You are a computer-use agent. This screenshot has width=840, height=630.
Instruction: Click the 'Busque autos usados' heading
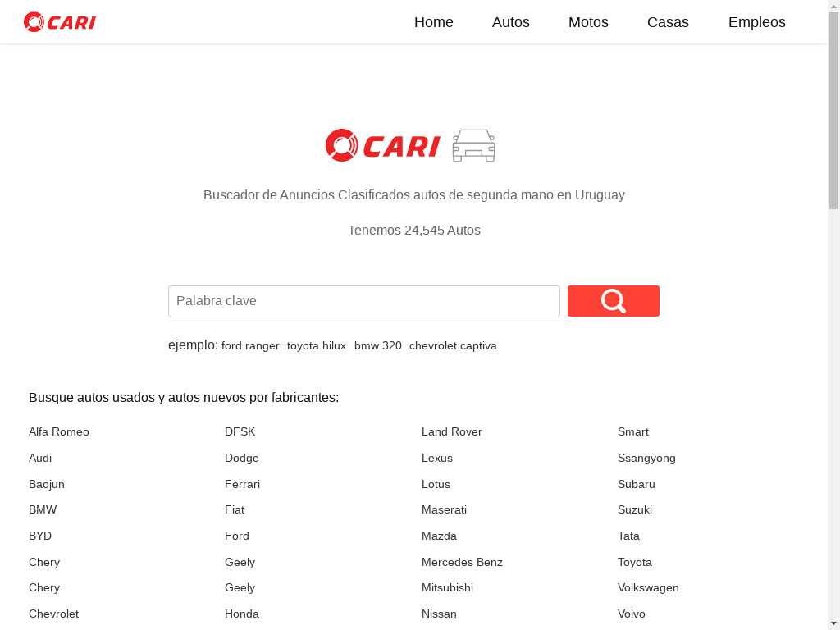(184, 398)
